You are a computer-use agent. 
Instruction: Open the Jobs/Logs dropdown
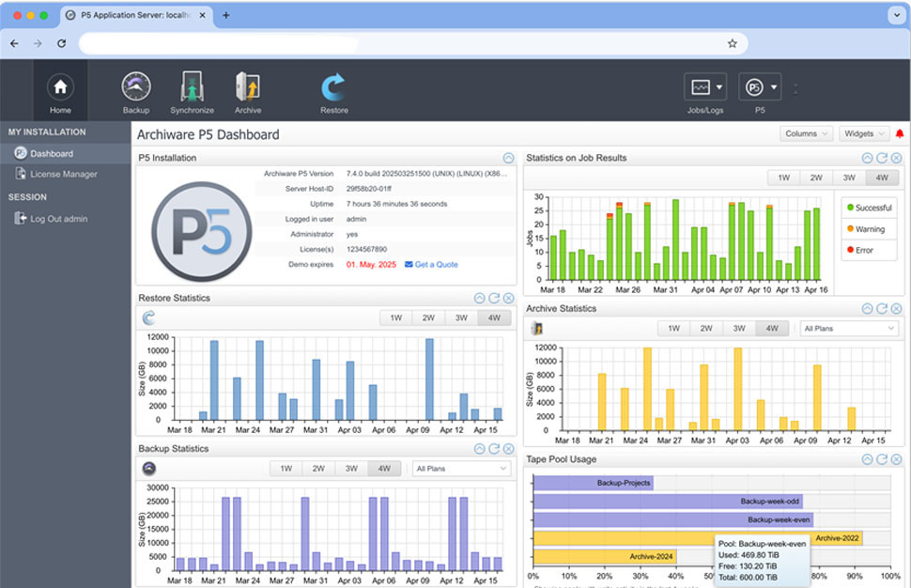(x=704, y=87)
